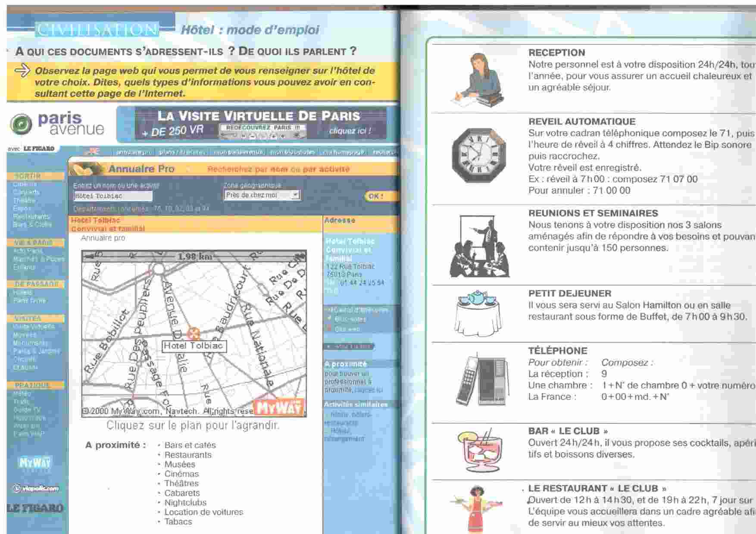Image resolution: width=756 pixels, height=534 pixels.
Task: Click the Météo link under Pratique
Action: click(22, 393)
